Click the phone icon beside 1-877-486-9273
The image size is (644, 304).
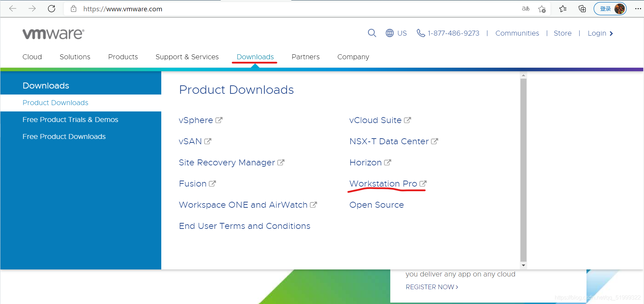pyautogui.click(x=421, y=33)
